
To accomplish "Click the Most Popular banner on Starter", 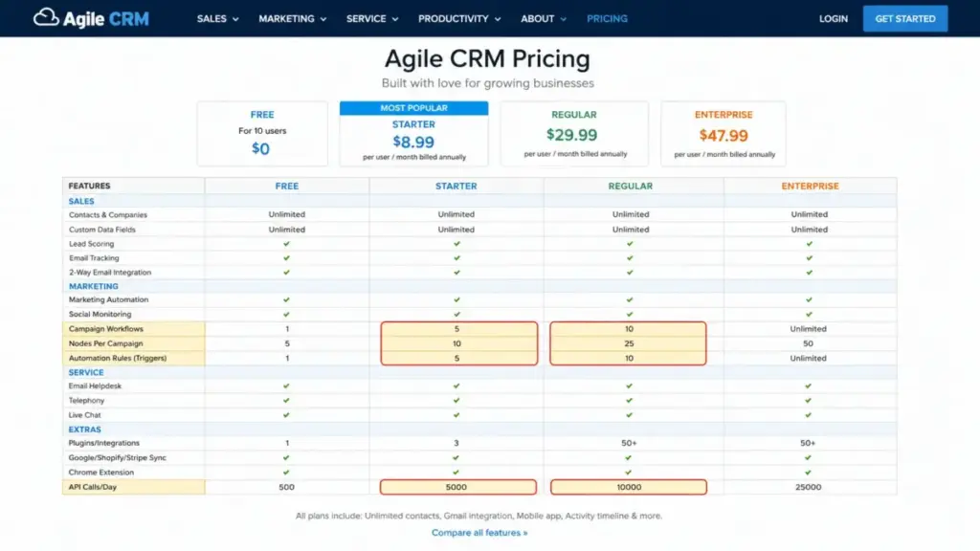I will [413, 108].
